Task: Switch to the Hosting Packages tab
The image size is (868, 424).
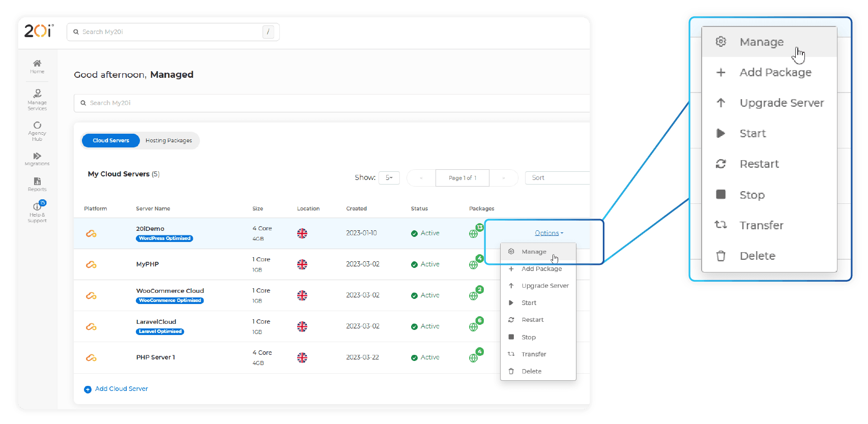Action: click(x=169, y=140)
